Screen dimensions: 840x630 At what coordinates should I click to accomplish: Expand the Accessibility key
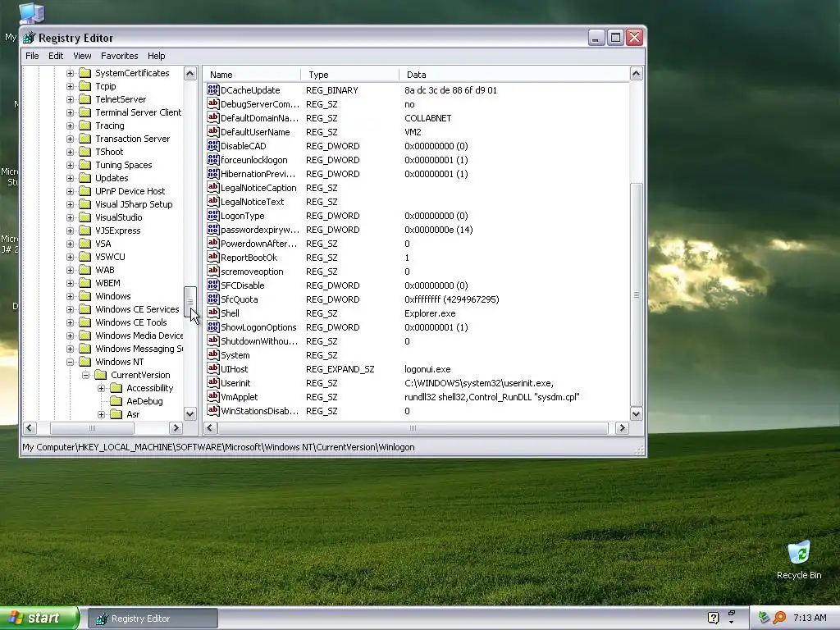(x=101, y=388)
